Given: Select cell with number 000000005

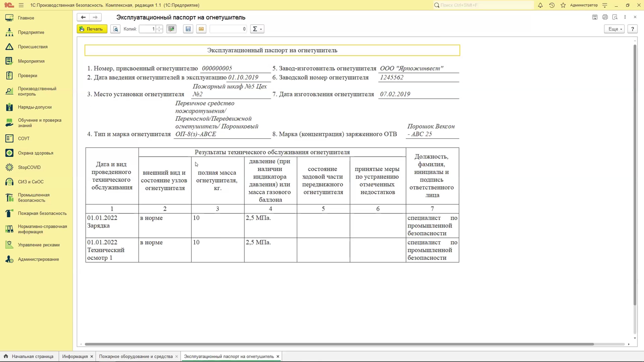Looking at the screenshot, I should pos(235,68).
